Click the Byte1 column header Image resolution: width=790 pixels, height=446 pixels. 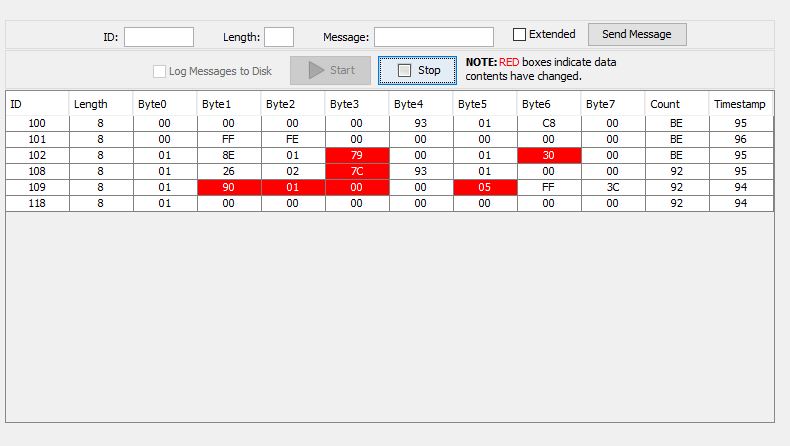[x=229, y=104]
